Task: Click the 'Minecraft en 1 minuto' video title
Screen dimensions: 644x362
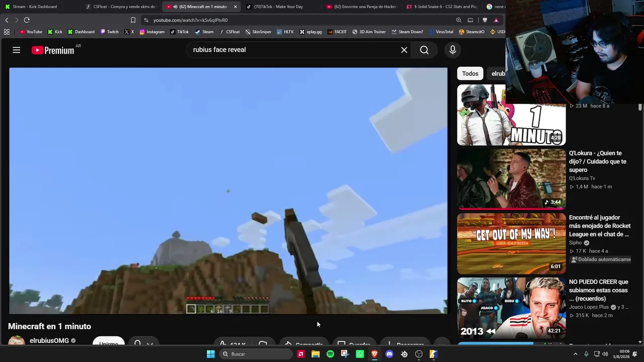Action: click(x=50, y=326)
